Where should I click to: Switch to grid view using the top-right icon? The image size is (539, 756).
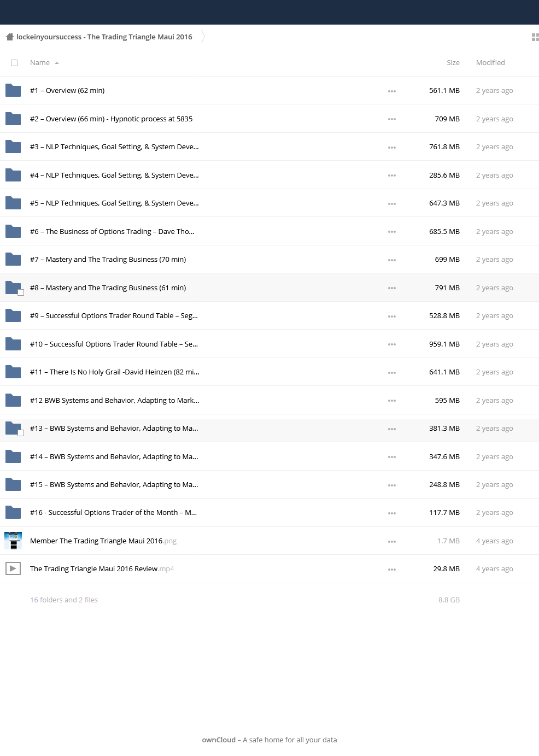click(x=535, y=37)
